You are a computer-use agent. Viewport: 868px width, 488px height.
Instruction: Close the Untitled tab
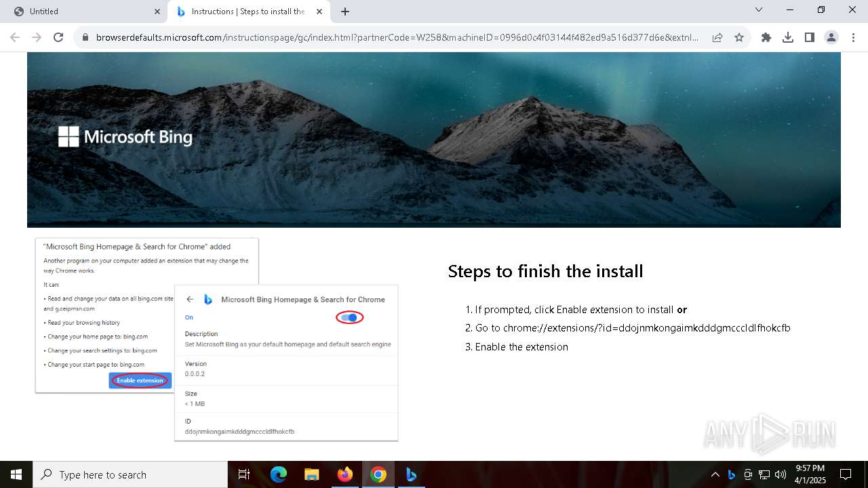[157, 12]
